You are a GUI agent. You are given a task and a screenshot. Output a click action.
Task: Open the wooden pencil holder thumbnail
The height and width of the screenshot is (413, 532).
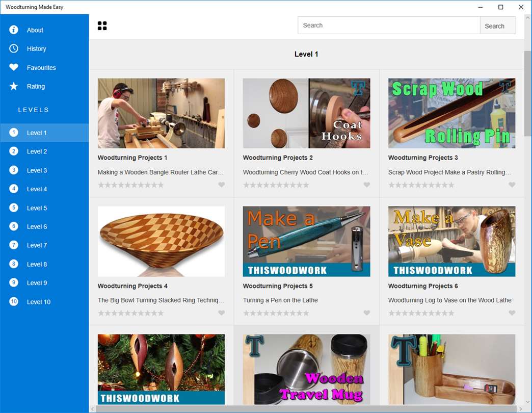pyautogui.click(x=451, y=369)
